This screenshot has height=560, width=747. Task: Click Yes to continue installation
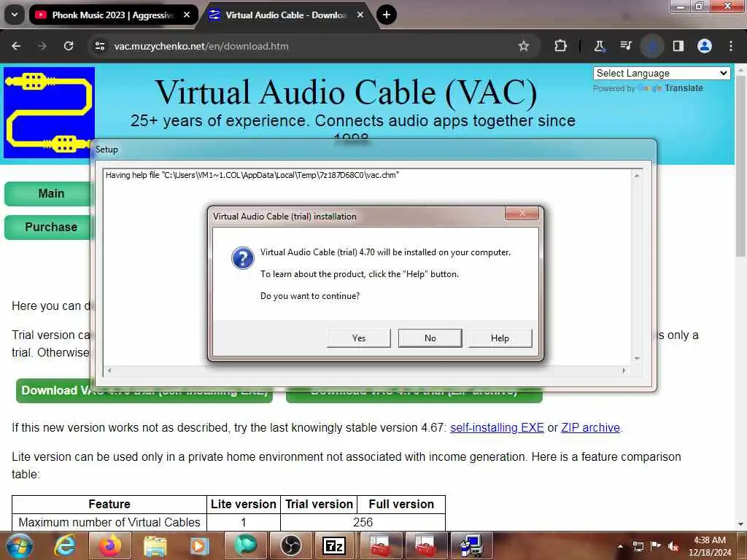point(359,338)
